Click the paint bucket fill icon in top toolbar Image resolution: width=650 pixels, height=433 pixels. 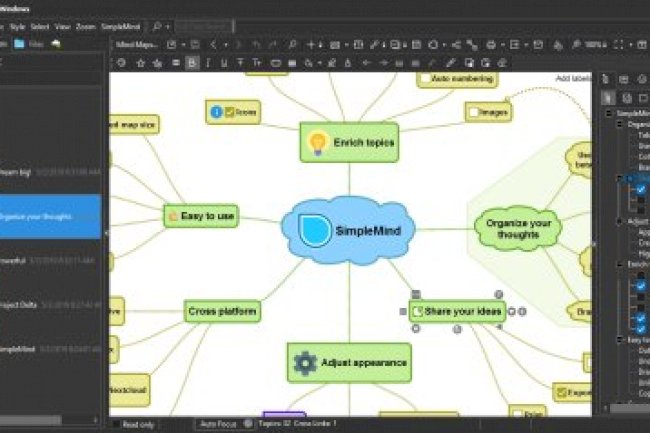click(x=558, y=45)
